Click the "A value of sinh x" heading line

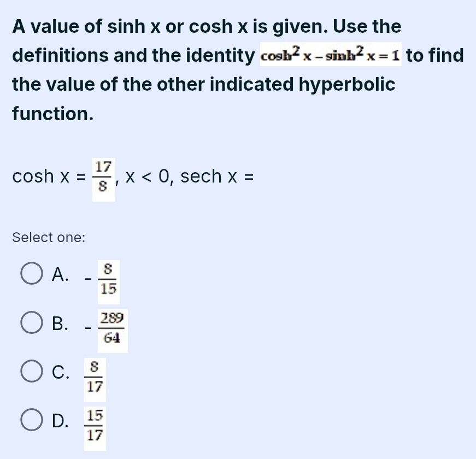coord(207,26)
